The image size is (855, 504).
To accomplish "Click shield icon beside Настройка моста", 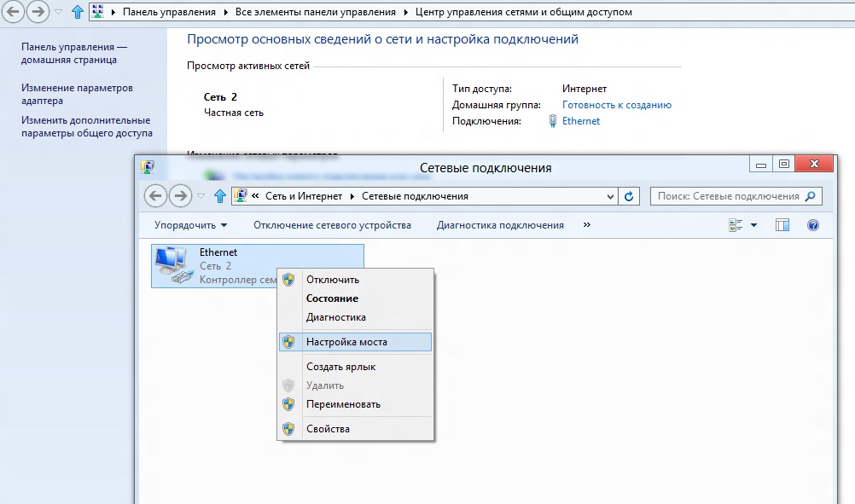I will coord(288,342).
